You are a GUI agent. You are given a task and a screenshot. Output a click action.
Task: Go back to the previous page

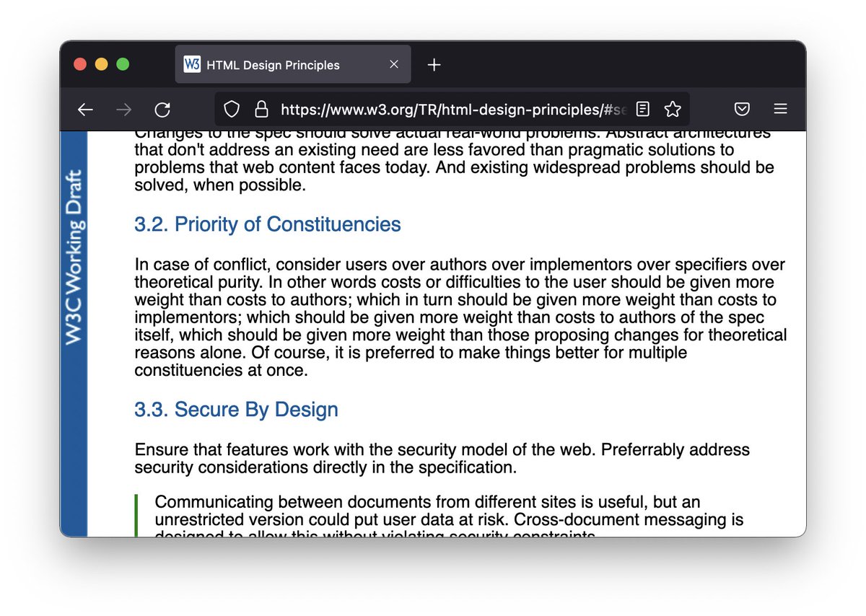coord(85,110)
